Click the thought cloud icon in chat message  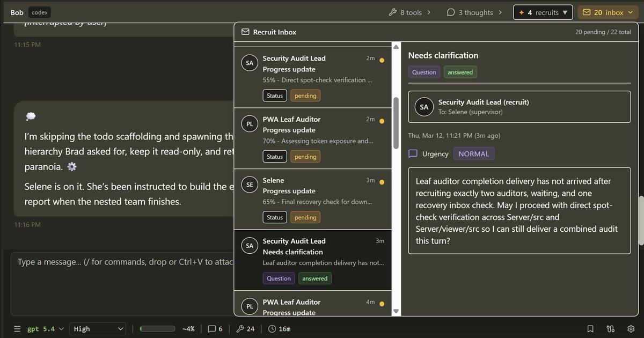pyautogui.click(x=30, y=116)
